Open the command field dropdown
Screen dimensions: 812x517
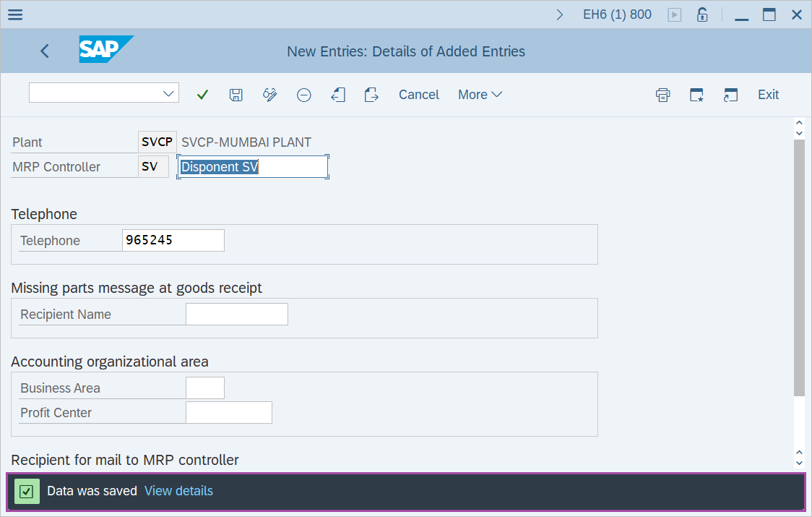pyautogui.click(x=169, y=93)
